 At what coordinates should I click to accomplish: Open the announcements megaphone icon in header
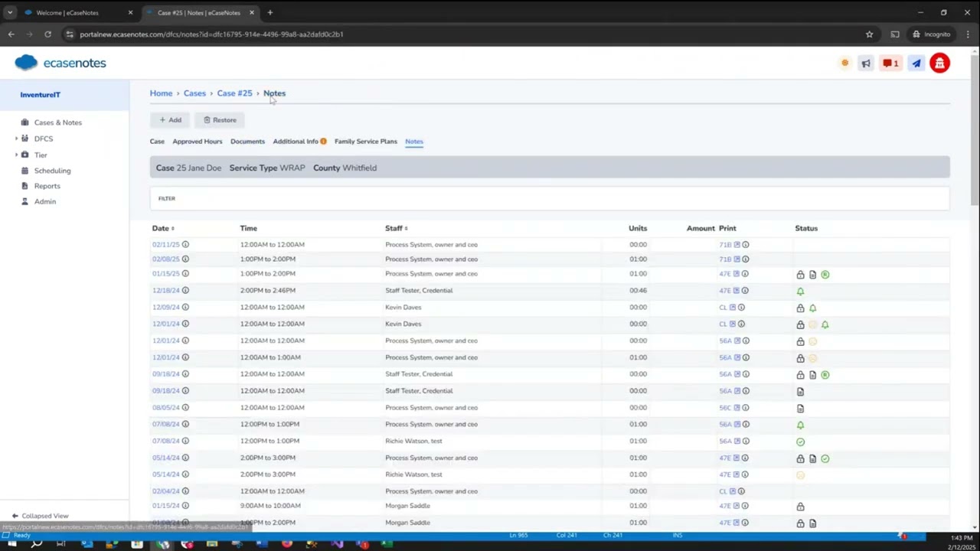tap(866, 64)
